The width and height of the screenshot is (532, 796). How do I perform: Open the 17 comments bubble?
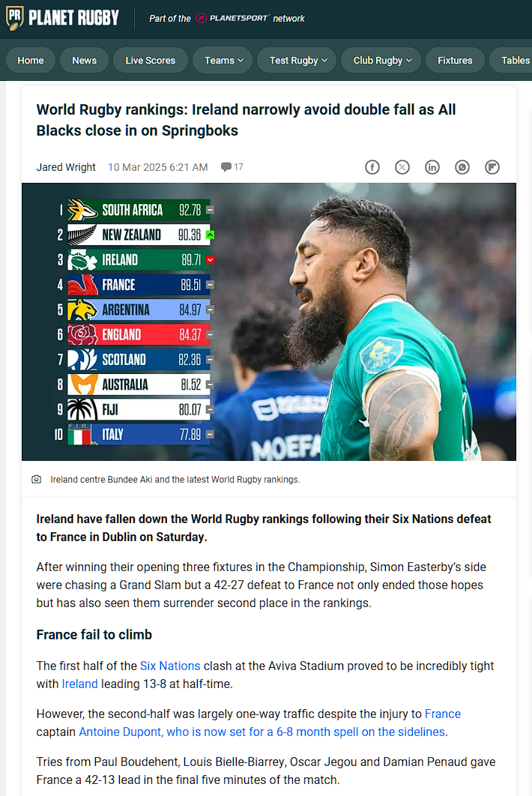pos(232,167)
